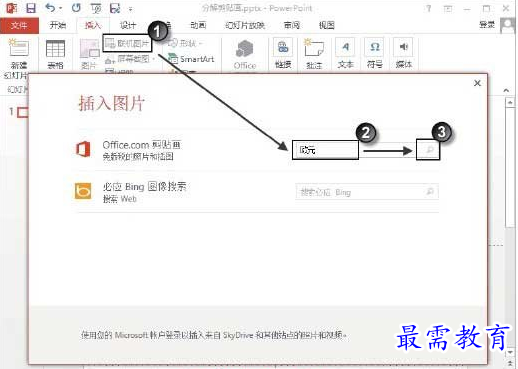Image resolution: width=518 pixels, height=369 pixels.
Task: Click the Microsoft account sign-in message text
Action: [214, 335]
